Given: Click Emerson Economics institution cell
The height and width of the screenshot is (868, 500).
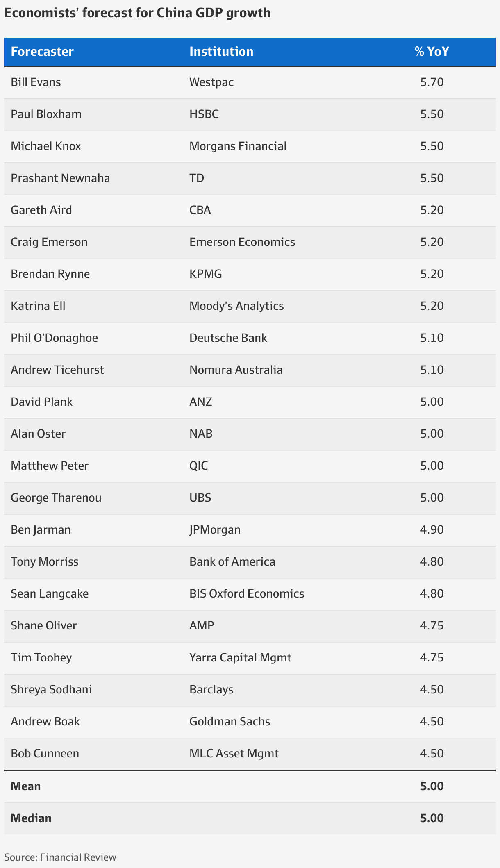Looking at the screenshot, I should tap(242, 242).
